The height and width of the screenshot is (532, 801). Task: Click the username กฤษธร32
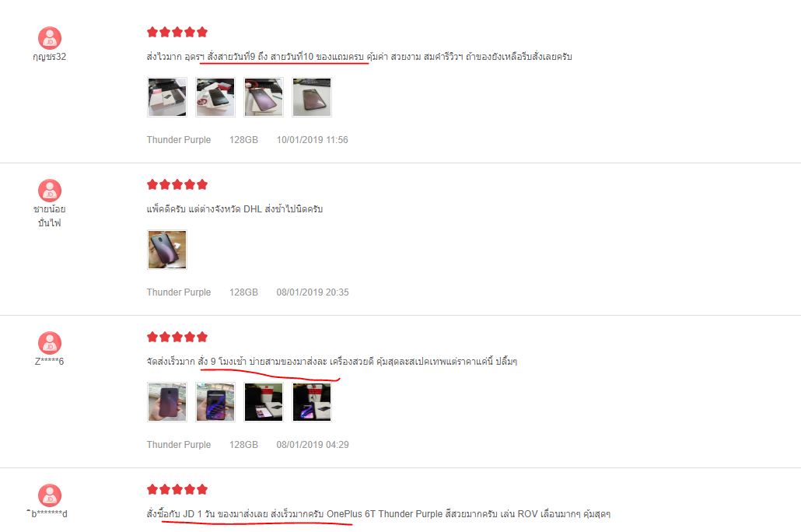(x=50, y=57)
